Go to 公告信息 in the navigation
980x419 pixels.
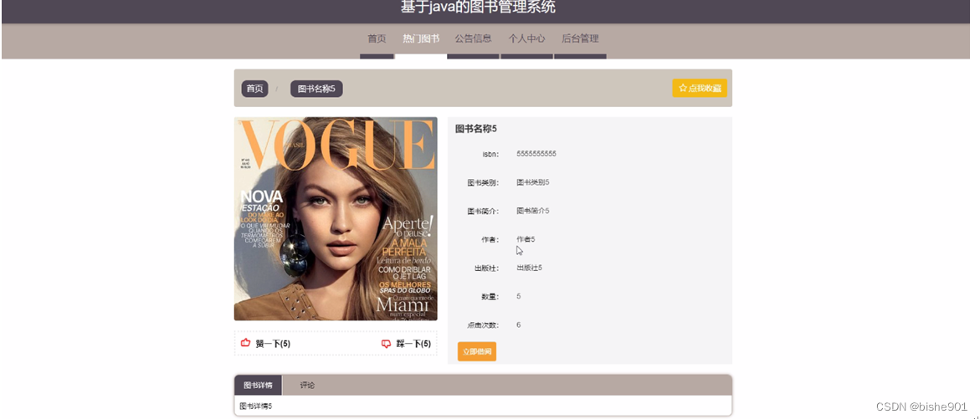473,38
